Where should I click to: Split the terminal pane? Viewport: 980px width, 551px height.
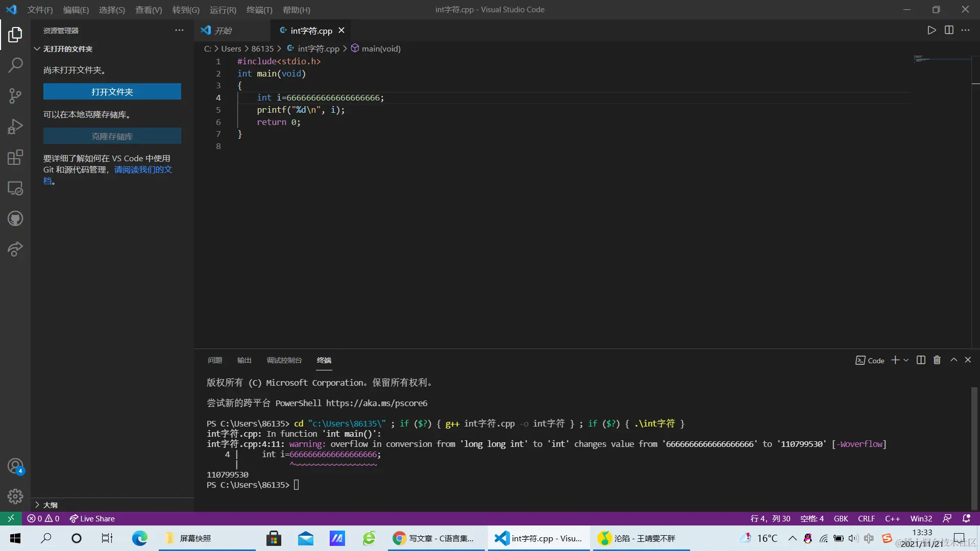point(921,360)
